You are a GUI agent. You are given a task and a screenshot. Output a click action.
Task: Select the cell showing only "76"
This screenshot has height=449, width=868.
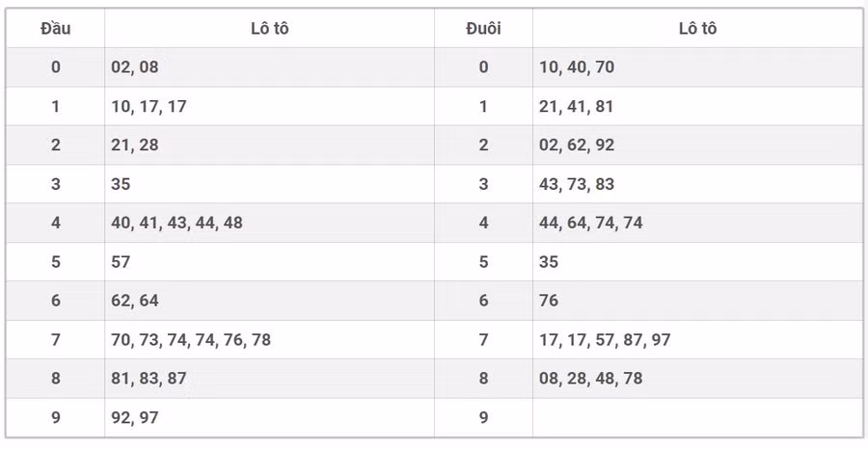[x=549, y=301]
